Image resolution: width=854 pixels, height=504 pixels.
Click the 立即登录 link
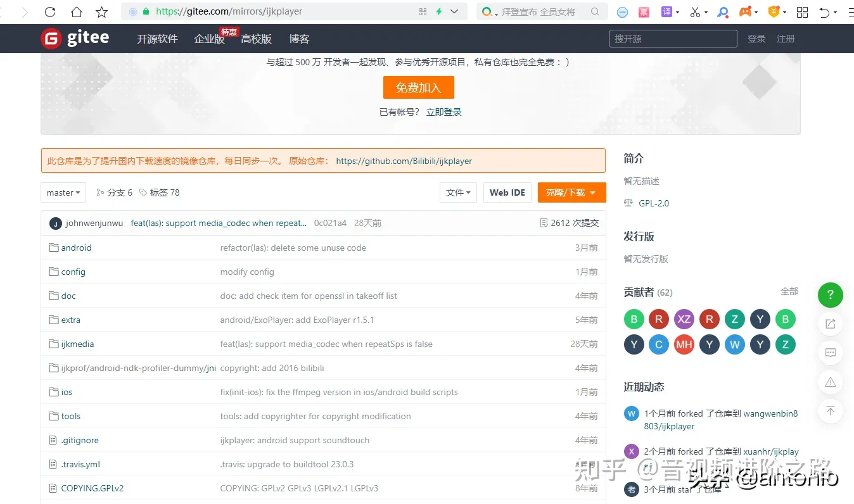click(443, 111)
